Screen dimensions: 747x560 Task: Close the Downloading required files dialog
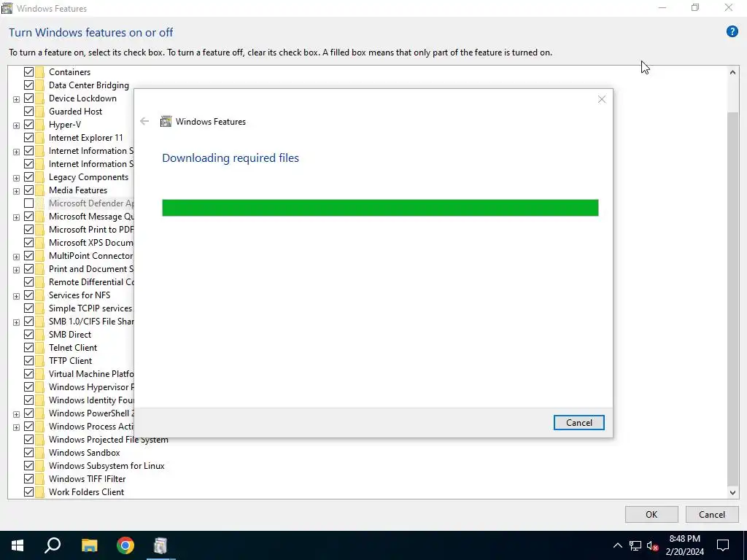pos(601,99)
